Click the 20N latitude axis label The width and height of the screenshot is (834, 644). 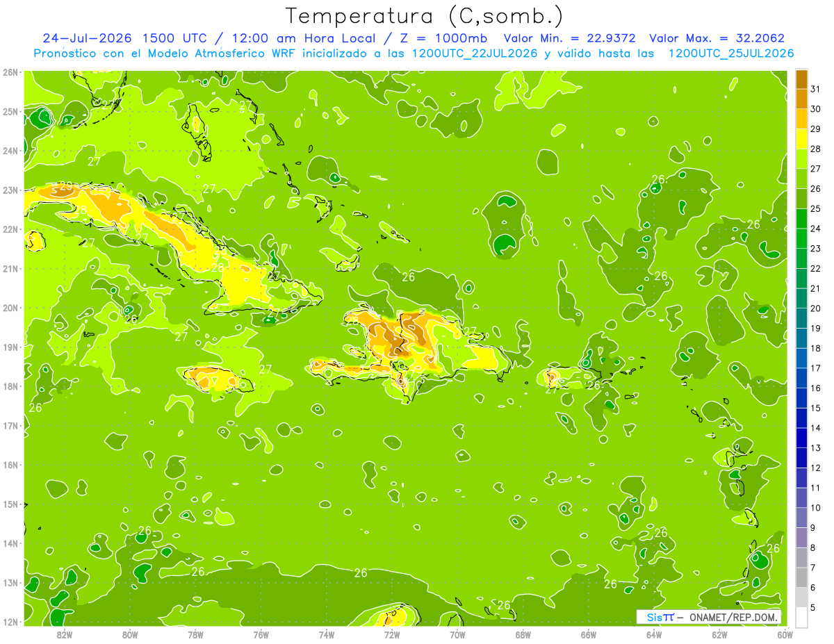pyautogui.click(x=10, y=308)
